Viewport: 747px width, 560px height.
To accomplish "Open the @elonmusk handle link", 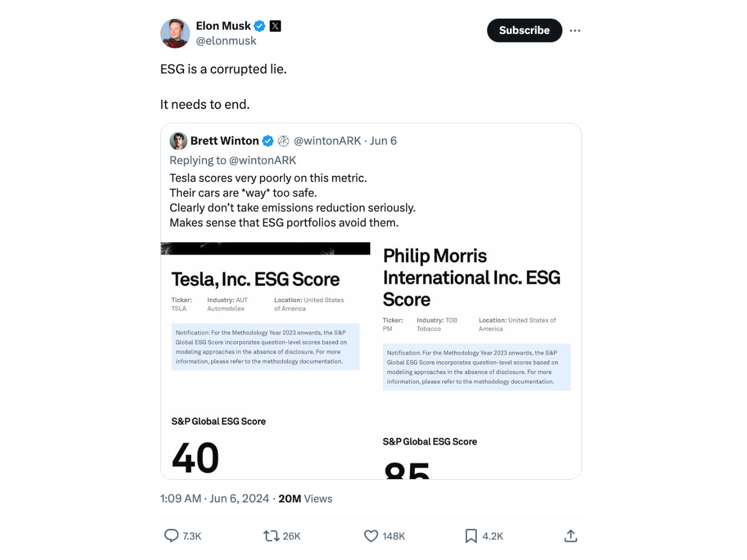I will click(x=226, y=41).
